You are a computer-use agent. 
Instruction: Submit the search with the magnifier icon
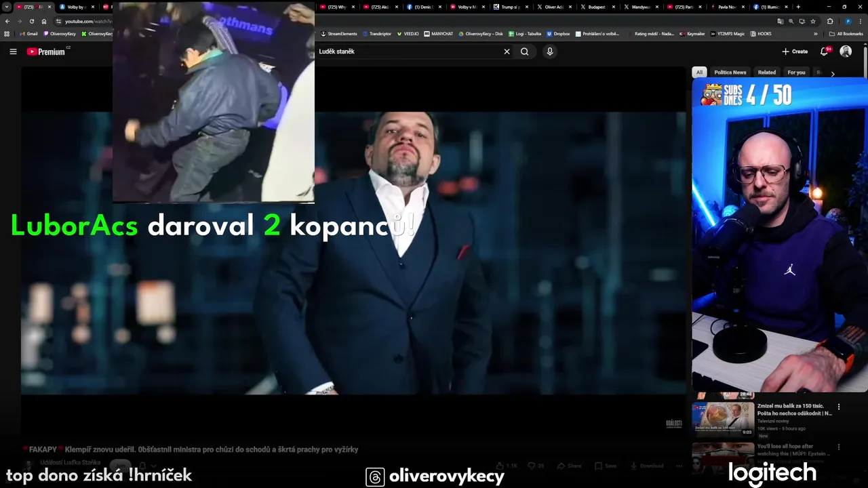pyautogui.click(x=524, y=52)
